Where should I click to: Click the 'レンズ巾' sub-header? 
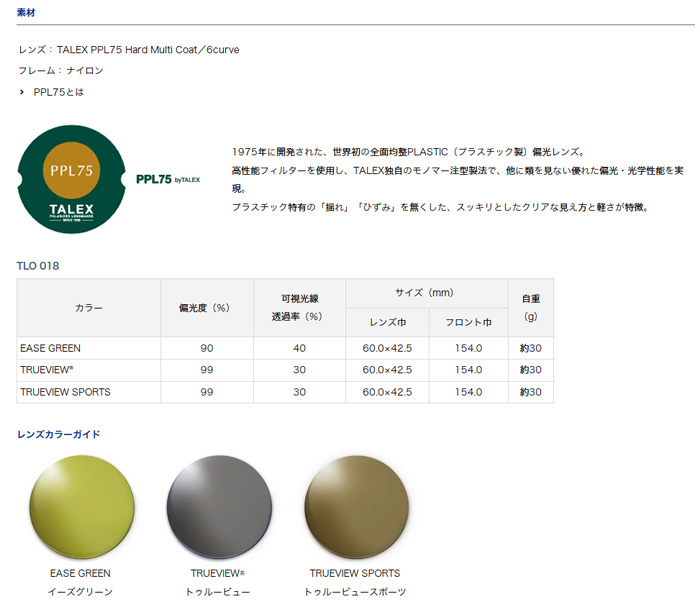coord(388,322)
